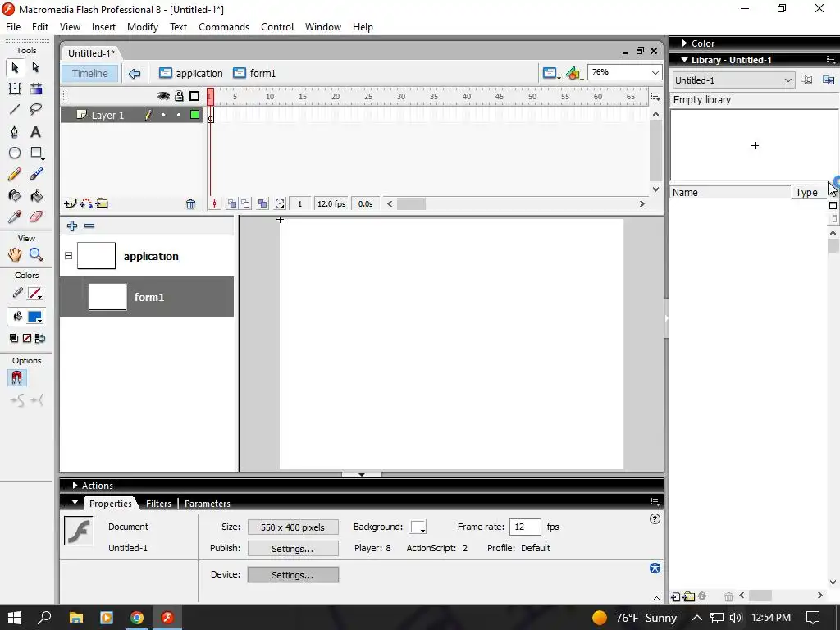
Task: Toggle Layer 1 visibility dot
Action: pyautogui.click(x=163, y=115)
